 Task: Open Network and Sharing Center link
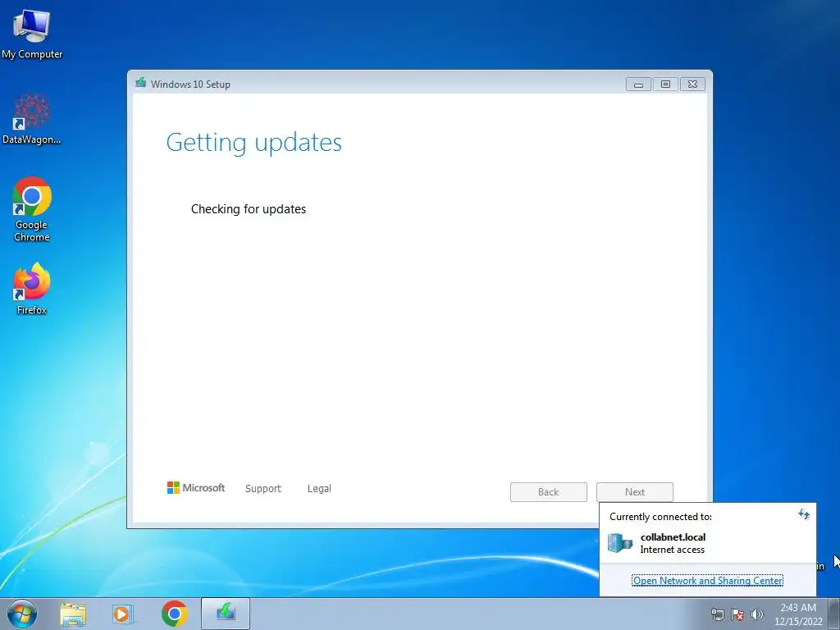pos(708,580)
